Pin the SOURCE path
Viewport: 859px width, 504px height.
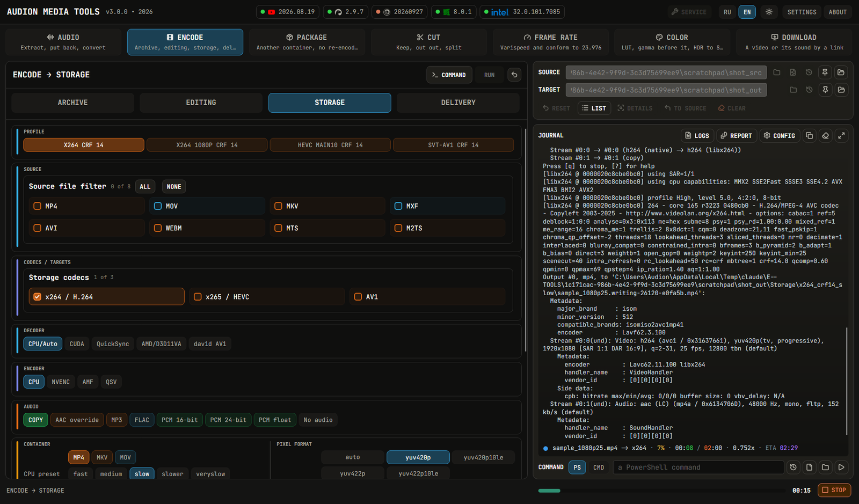(825, 72)
